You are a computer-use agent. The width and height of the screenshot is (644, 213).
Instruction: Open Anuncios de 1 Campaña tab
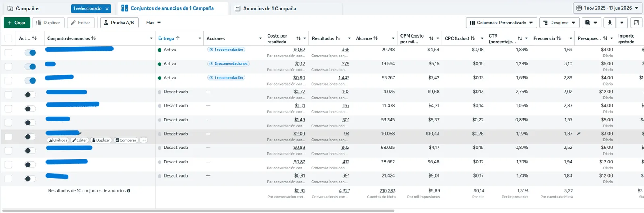[x=270, y=8]
